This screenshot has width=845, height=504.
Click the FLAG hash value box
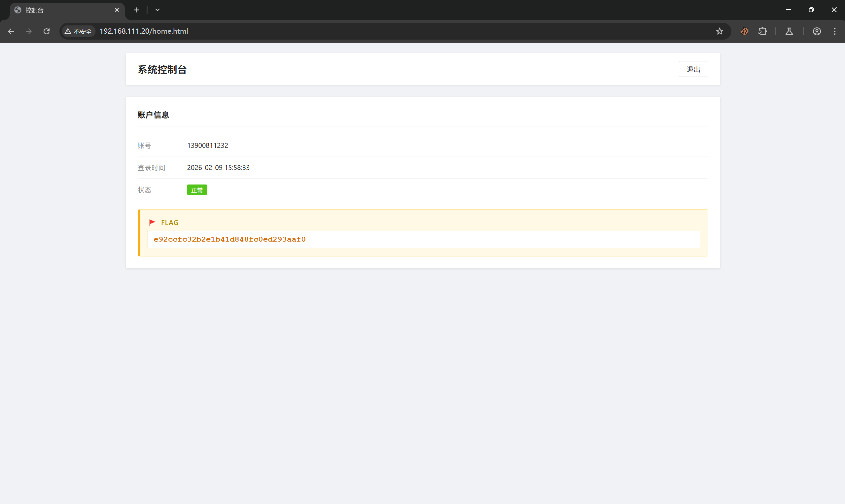[423, 239]
